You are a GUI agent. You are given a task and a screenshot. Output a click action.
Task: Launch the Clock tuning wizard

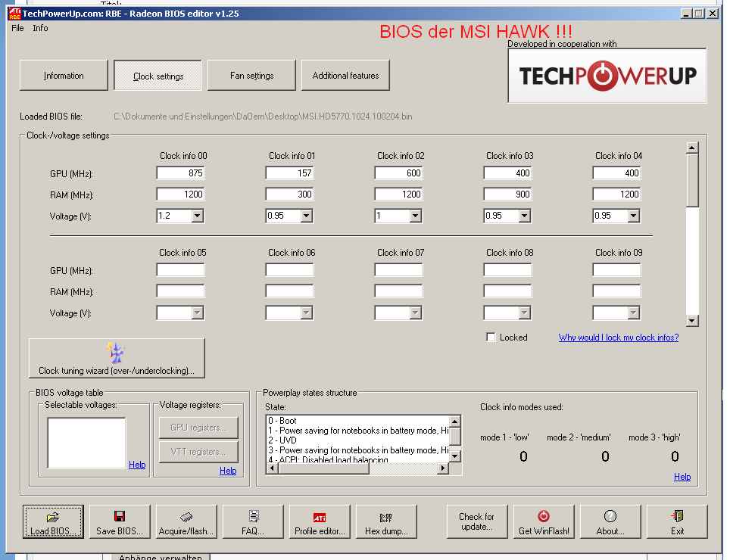(117, 358)
